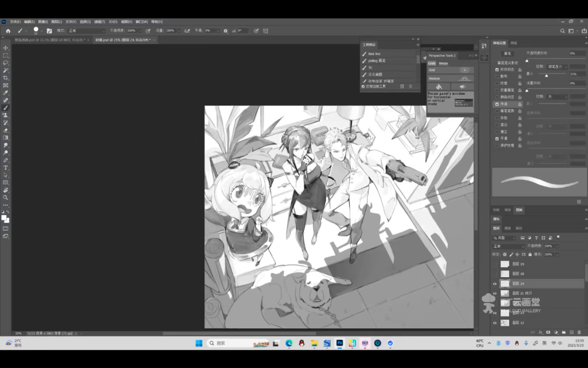Open the 滤镜 menu
This screenshot has height=368, width=588.
100,21
